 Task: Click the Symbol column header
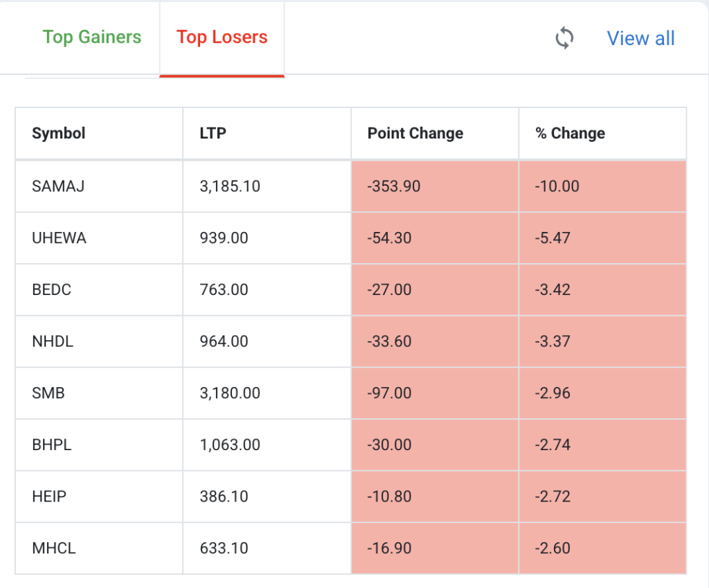pyautogui.click(x=59, y=133)
